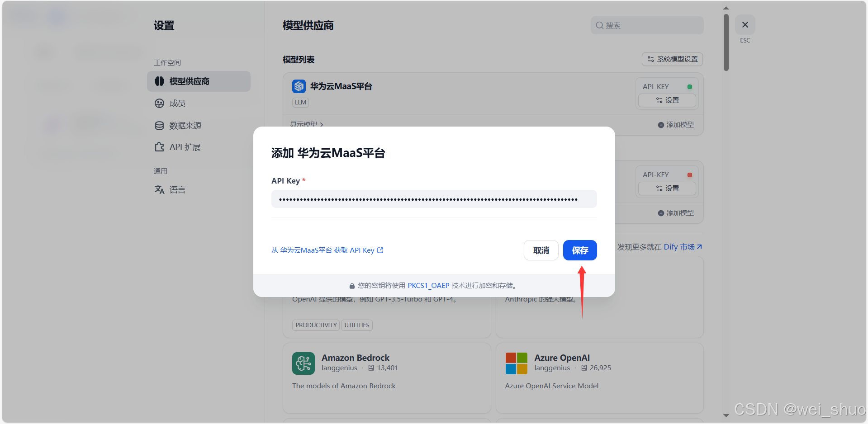
Task: Open the 获取 API Key link
Action: pyautogui.click(x=327, y=250)
